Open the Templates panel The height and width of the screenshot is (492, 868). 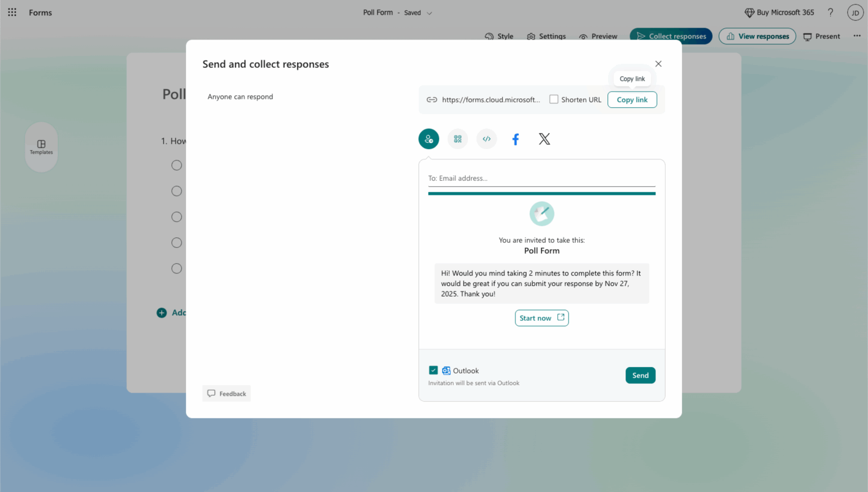pos(41,147)
